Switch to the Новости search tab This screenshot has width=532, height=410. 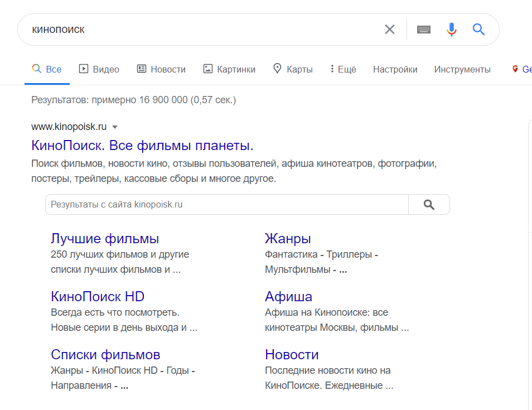coord(161,69)
